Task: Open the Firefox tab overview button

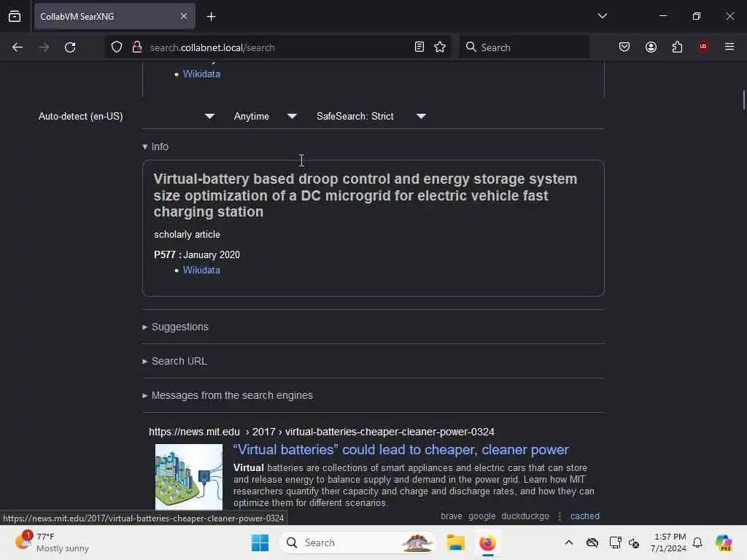Action: pos(15,17)
